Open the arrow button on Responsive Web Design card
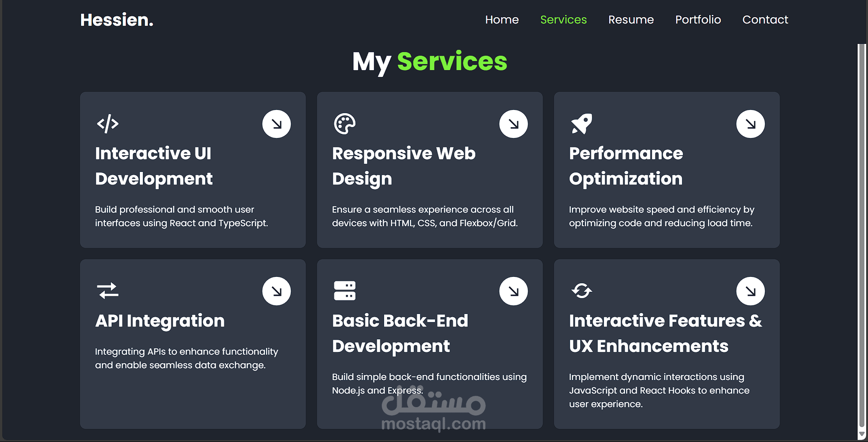 click(513, 124)
